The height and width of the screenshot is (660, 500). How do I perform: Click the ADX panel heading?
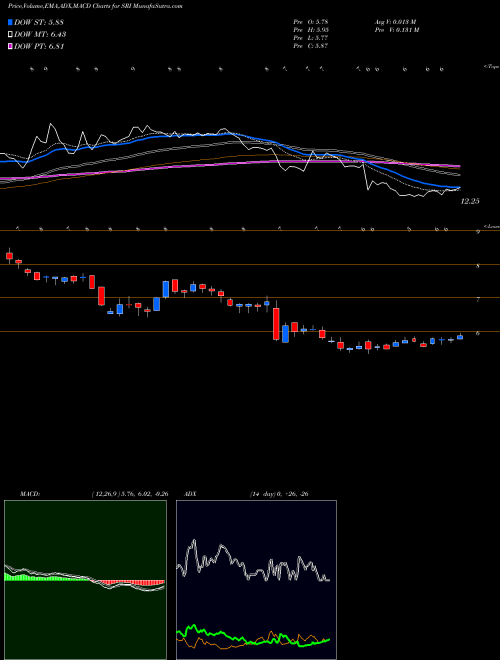[191, 494]
